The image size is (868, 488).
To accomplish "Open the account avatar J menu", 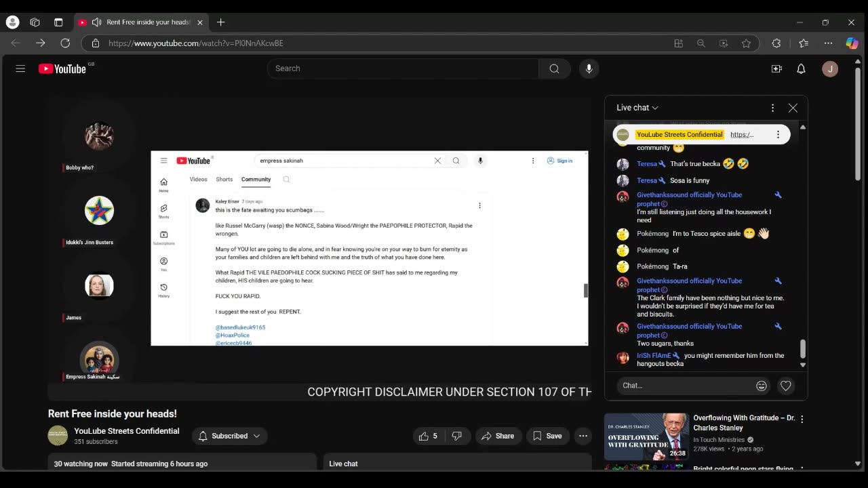I will 830,68.
